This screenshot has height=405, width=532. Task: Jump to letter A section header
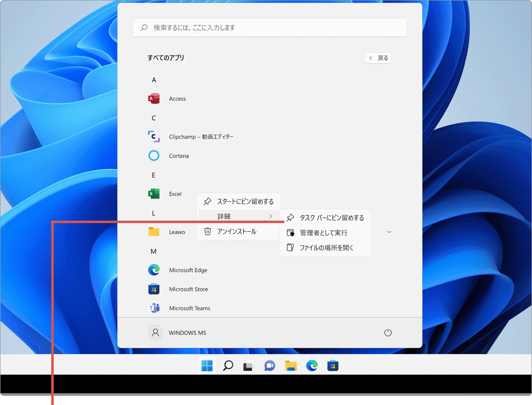[154, 80]
